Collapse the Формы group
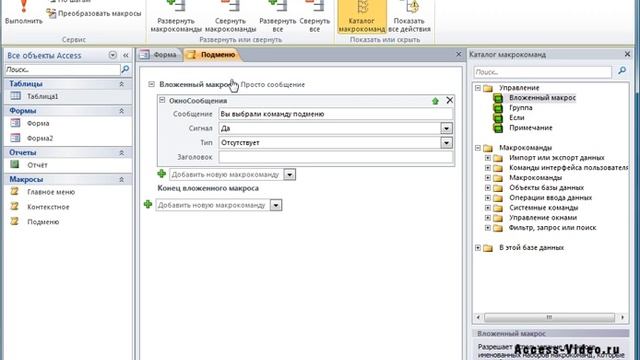Viewport: 640px width, 360px height. pos(121,111)
